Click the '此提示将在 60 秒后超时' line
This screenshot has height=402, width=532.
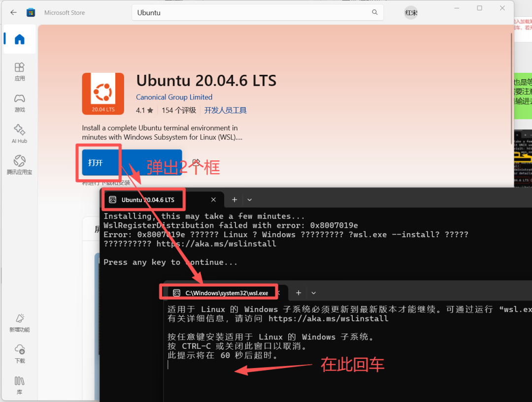223,355
